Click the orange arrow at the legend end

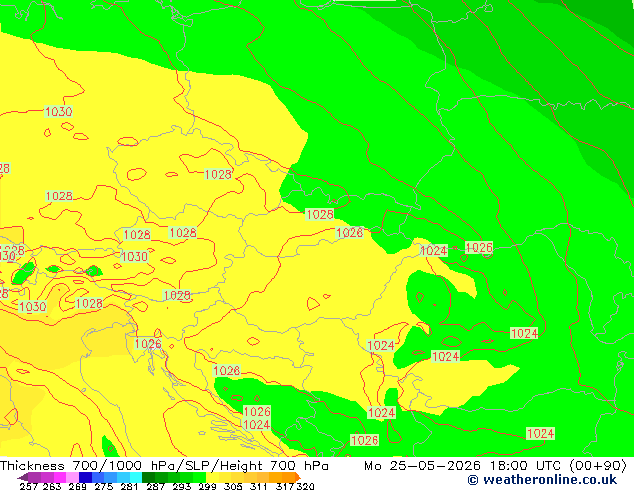(x=298, y=477)
